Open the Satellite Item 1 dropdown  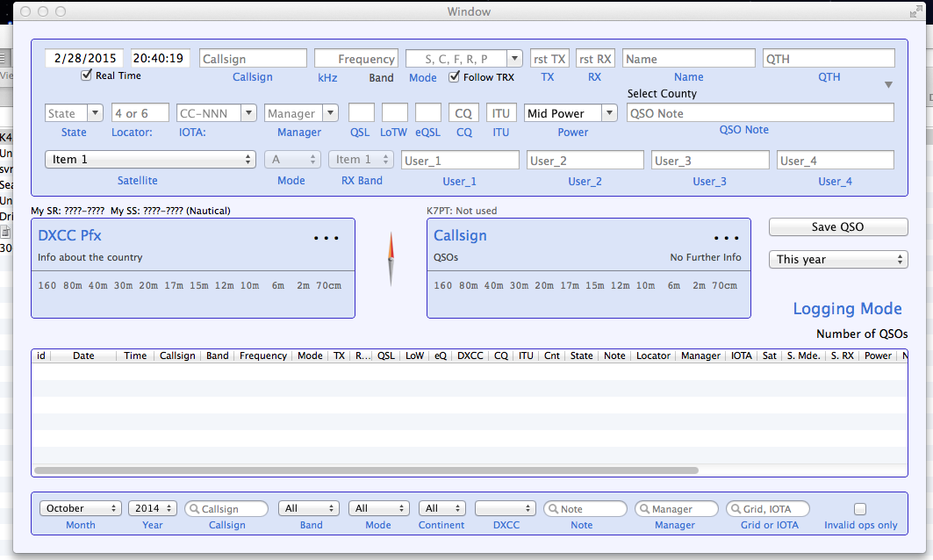(x=149, y=160)
